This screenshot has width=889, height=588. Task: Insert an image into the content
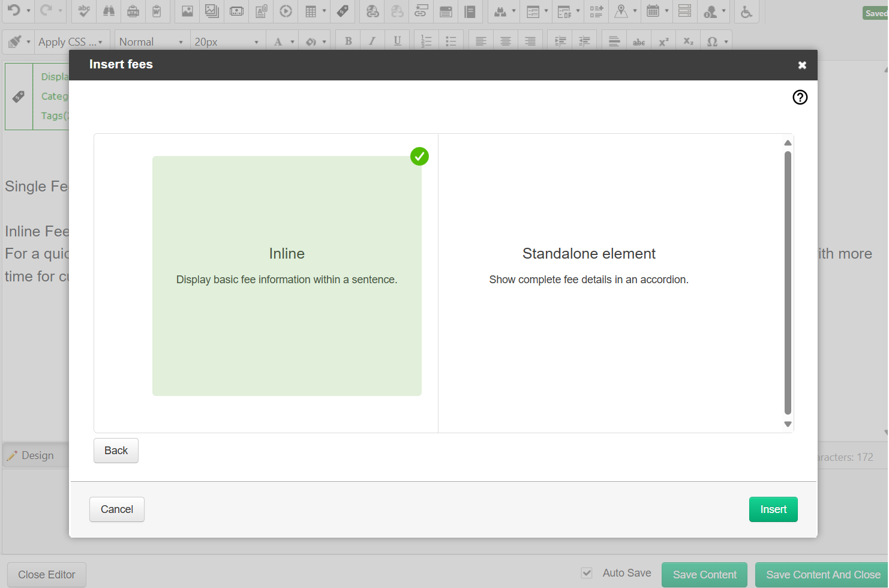click(187, 12)
